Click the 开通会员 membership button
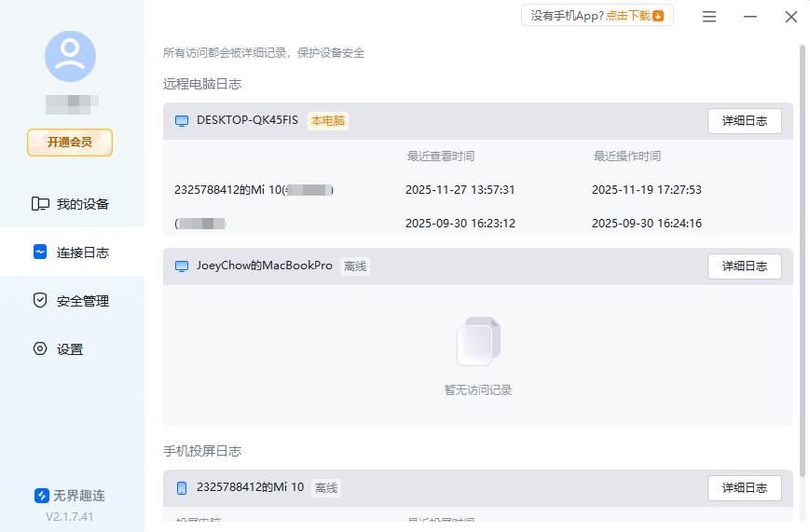The image size is (810, 532). coord(70,143)
